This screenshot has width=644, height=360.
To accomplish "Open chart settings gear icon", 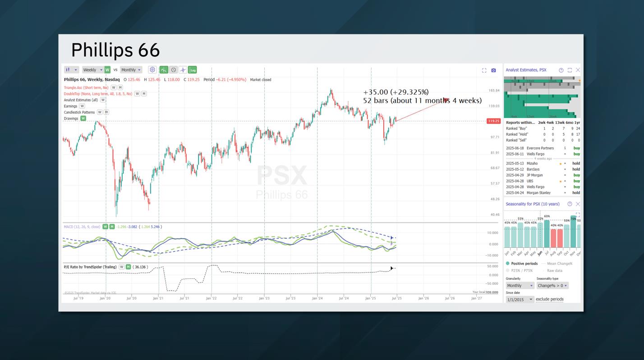I will pyautogui.click(x=152, y=70).
